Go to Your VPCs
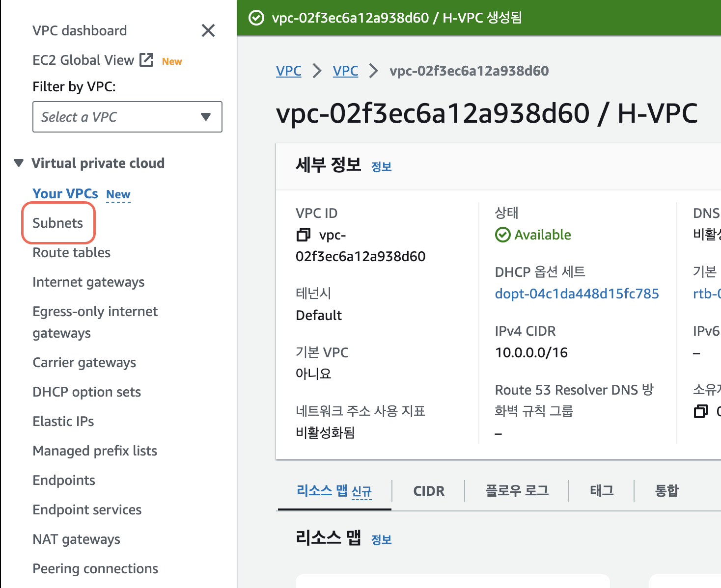721x588 pixels. (65, 193)
